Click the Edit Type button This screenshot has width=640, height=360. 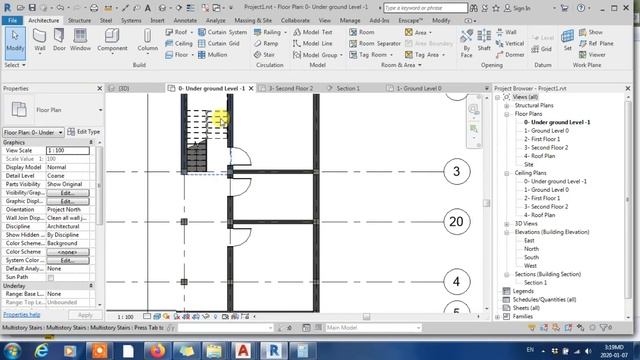pos(84,132)
